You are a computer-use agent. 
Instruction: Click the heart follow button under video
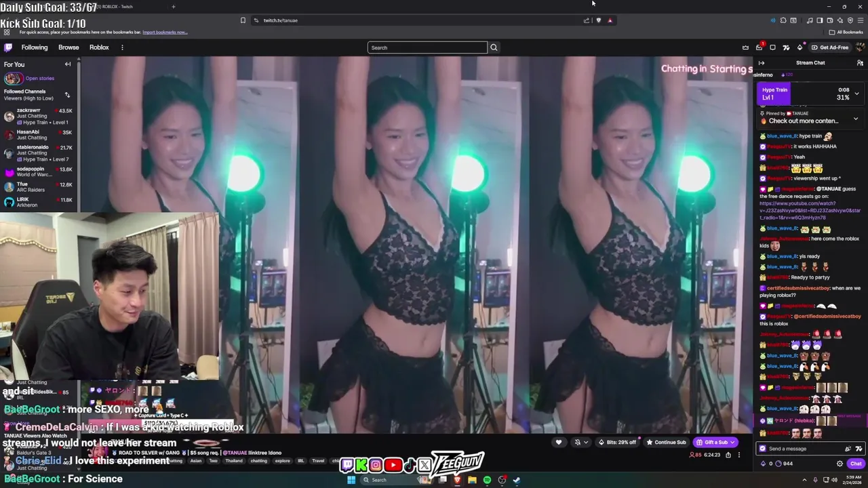tap(559, 442)
